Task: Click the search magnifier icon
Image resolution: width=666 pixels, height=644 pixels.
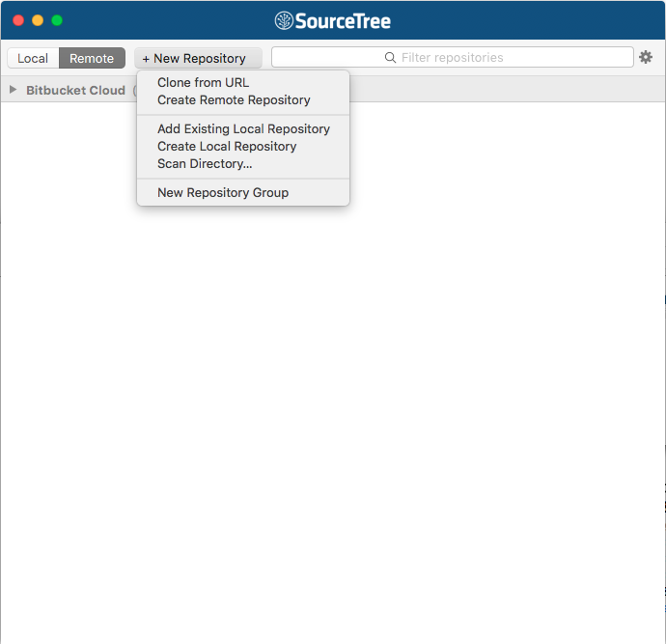Action: [390, 57]
